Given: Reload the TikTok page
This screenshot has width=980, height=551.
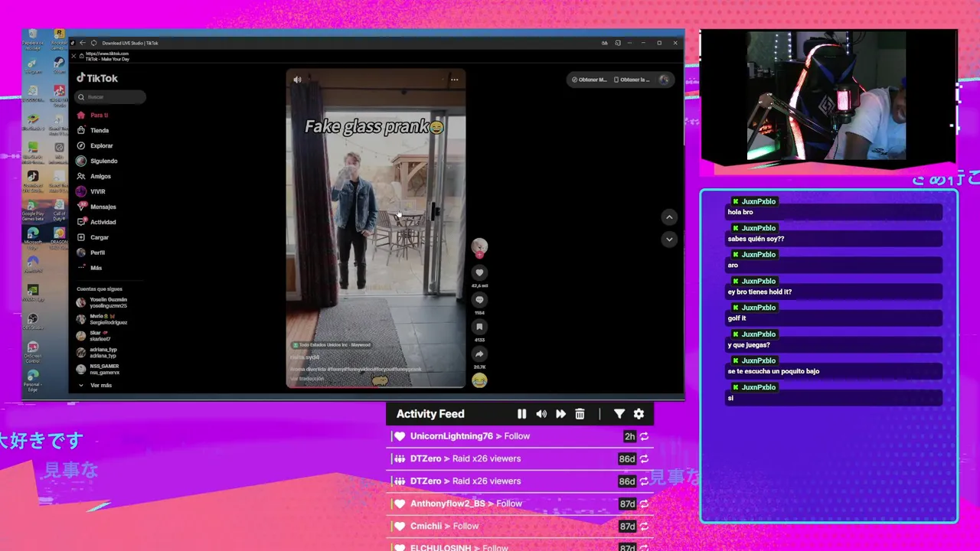Looking at the screenshot, I should click(93, 43).
